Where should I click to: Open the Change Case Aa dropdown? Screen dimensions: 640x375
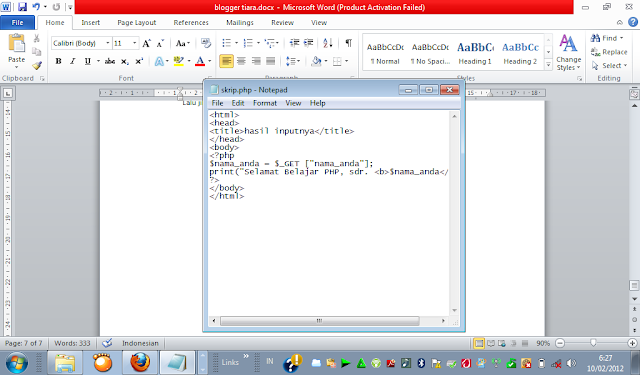182,43
